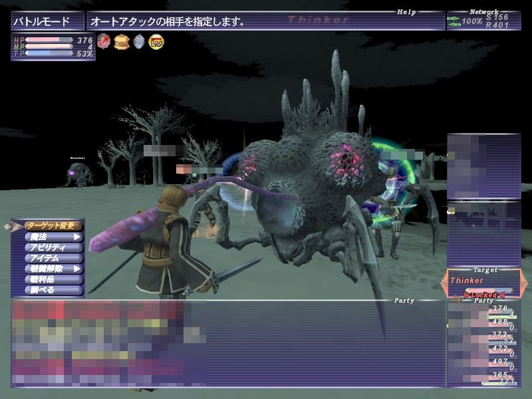
Task: Click the S 156 send rate value
Action: click(497, 17)
